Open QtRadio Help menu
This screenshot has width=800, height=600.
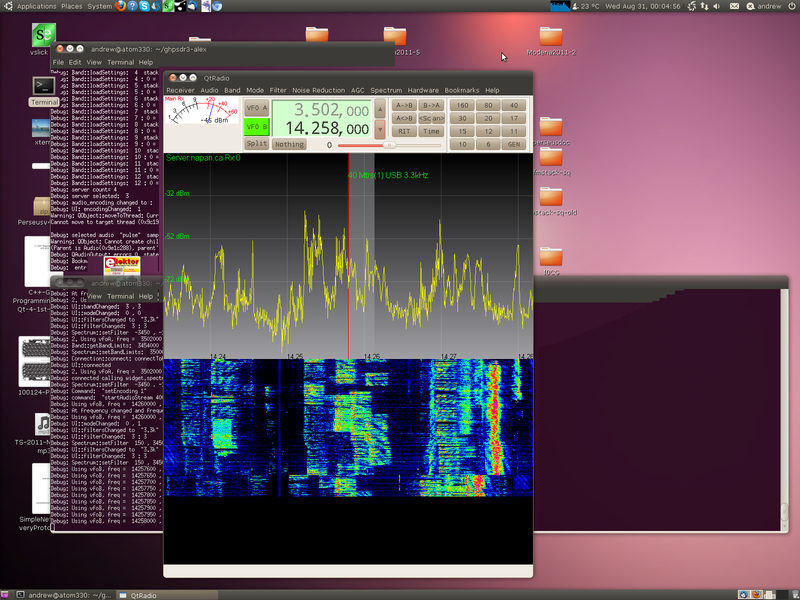[492, 90]
